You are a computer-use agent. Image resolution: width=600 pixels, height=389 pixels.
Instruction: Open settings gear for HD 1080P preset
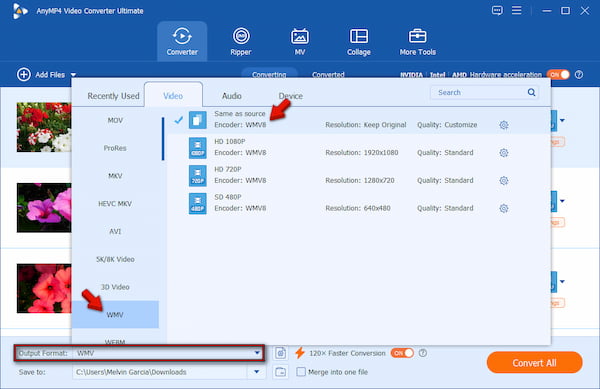pos(504,153)
